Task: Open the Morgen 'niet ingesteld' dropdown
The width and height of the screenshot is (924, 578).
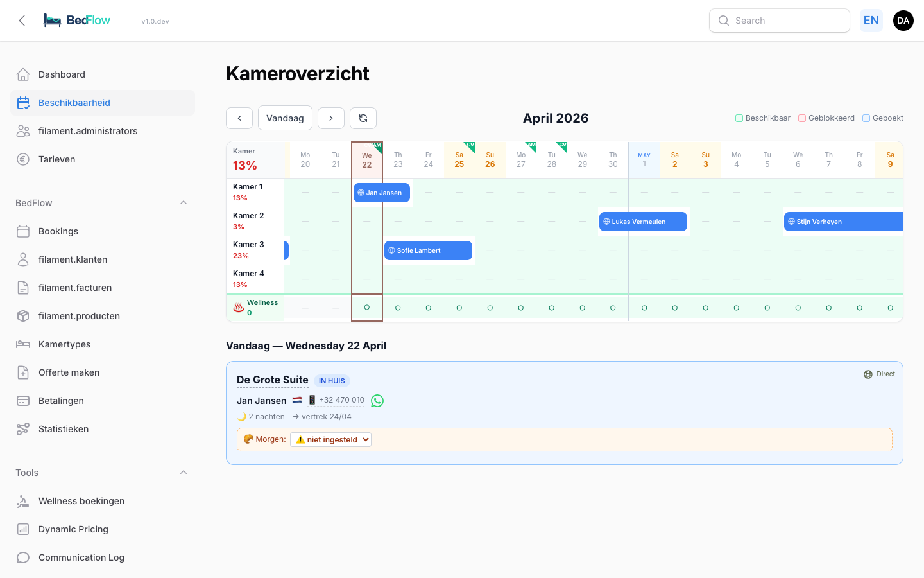Action: click(x=331, y=440)
